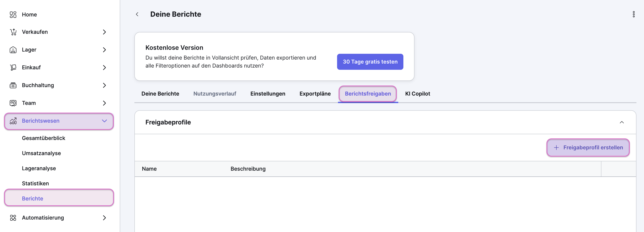Click the Buchhaltung cash register icon
Viewport: 644px width, 232px height.
click(13, 85)
